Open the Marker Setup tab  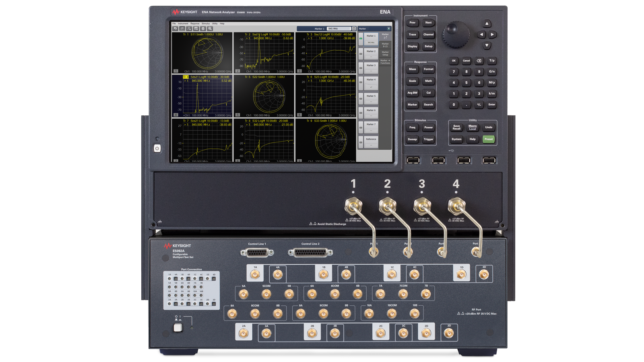[x=385, y=53]
